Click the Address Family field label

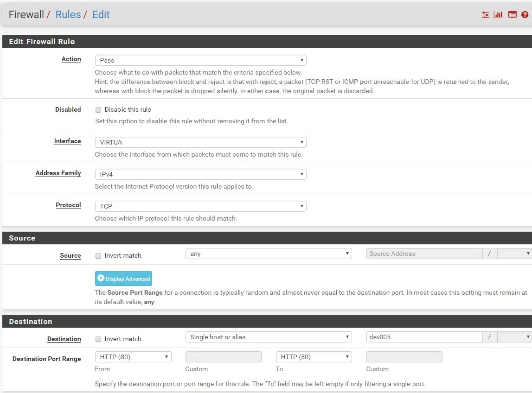tap(58, 173)
